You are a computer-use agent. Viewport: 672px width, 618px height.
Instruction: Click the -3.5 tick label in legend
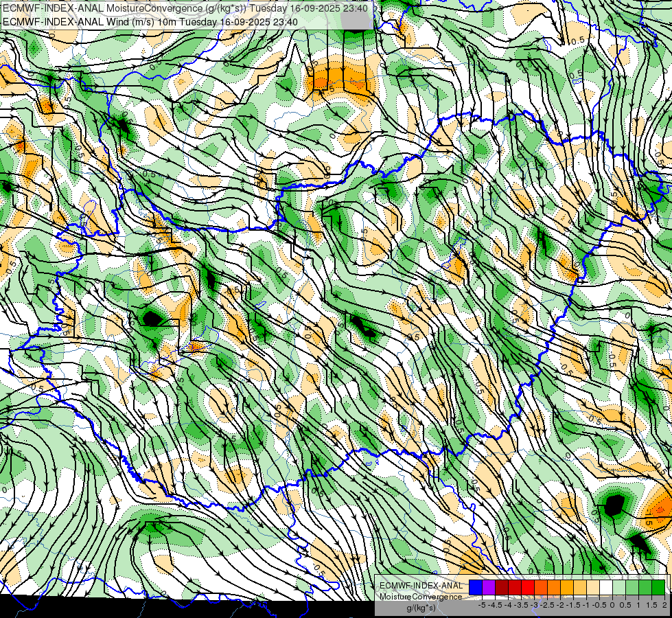[x=521, y=605]
